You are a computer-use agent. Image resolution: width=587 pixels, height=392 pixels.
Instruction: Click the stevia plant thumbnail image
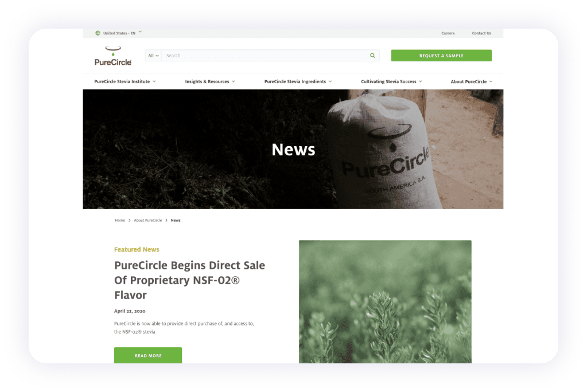tap(385, 301)
